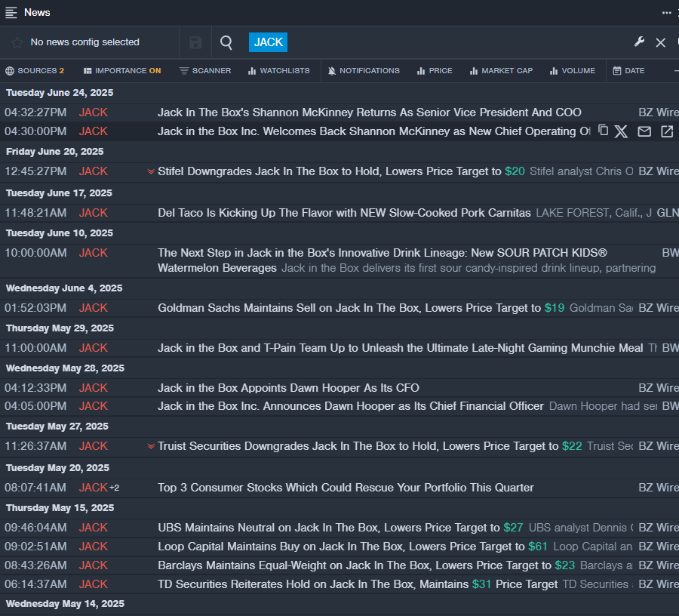Click the $22 Truist price target
The height and width of the screenshot is (616, 679).
pos(572,446)
